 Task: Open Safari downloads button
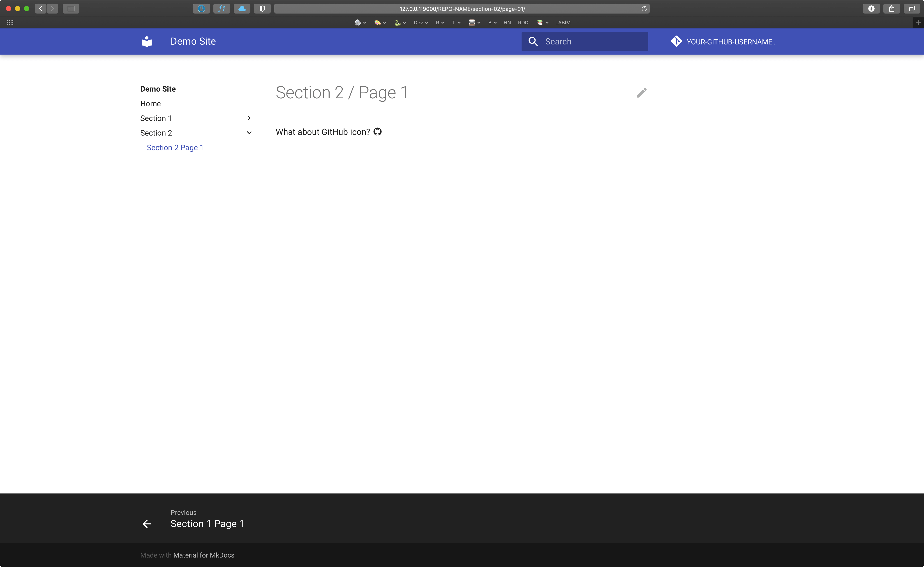pos(871,8)
